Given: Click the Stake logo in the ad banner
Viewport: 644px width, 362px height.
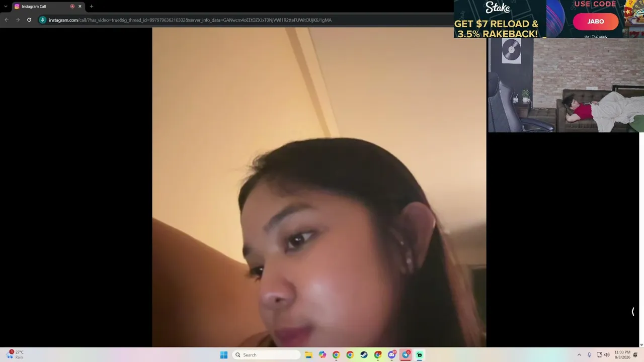Looking at the screenshot, I should [498, 8].
